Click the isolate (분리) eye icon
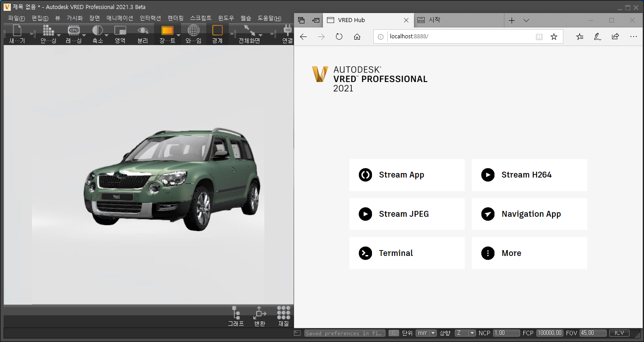644x342 pixels. [x=143, y=31]
